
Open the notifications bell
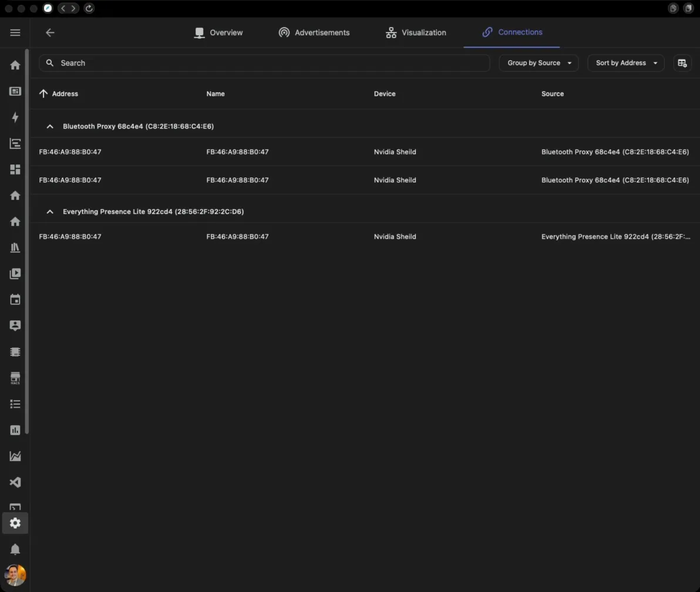[x=15, y=549]
